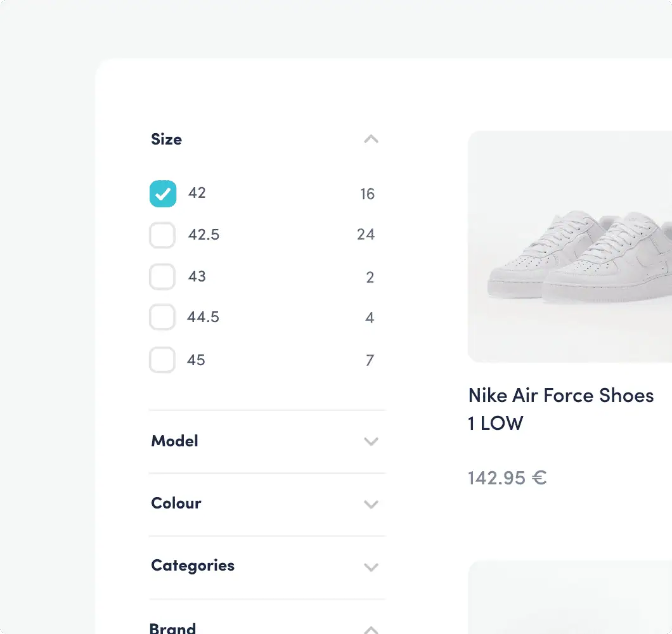672x634 pixels.
Task: Click the Brand section heading
Action: click(173, 628)
